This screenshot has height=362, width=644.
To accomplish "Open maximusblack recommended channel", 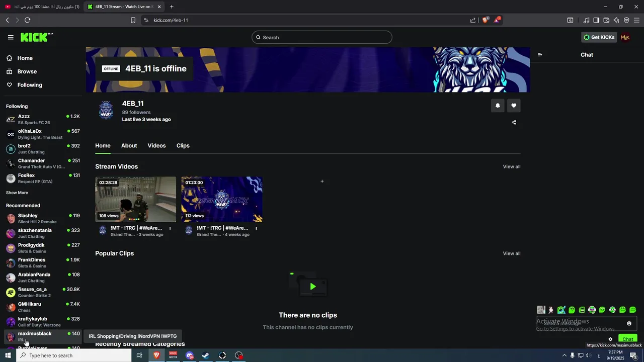I will (x=42, y=336).
